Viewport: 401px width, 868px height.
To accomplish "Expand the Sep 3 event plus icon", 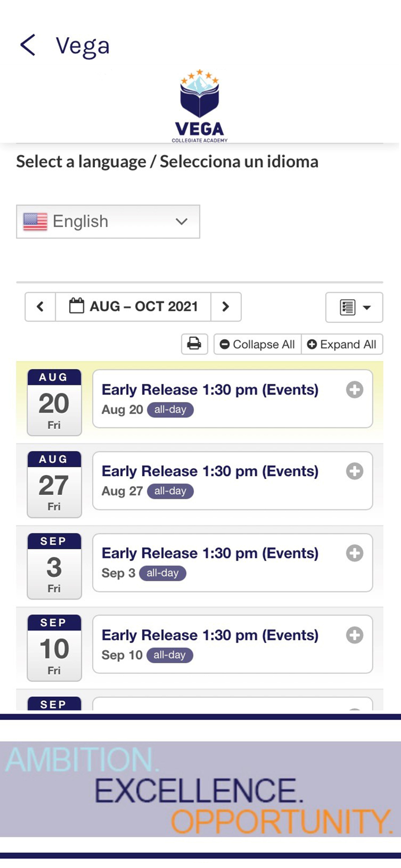I will (355, 554).
